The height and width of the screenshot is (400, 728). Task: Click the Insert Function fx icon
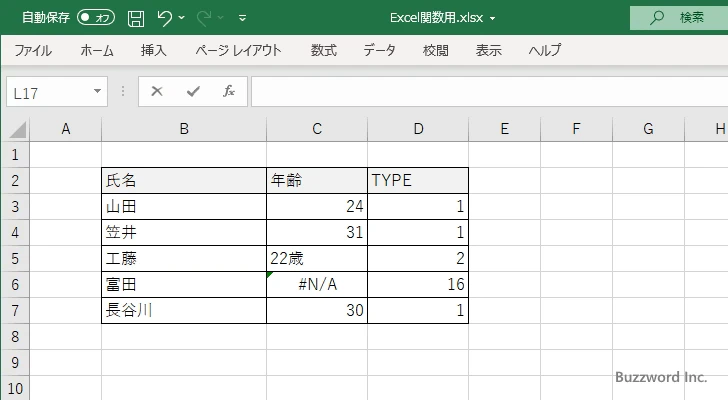pos(229,91)
